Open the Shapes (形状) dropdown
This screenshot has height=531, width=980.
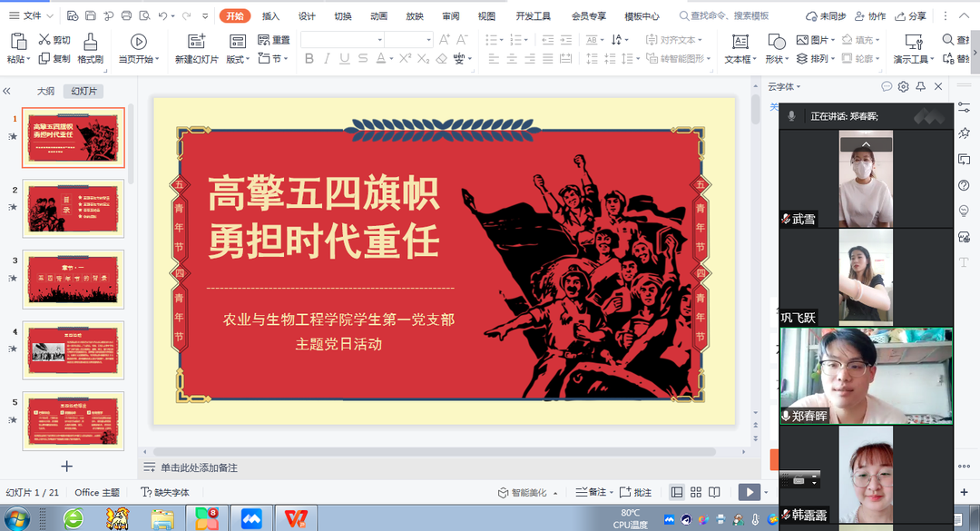coord(778,59)
